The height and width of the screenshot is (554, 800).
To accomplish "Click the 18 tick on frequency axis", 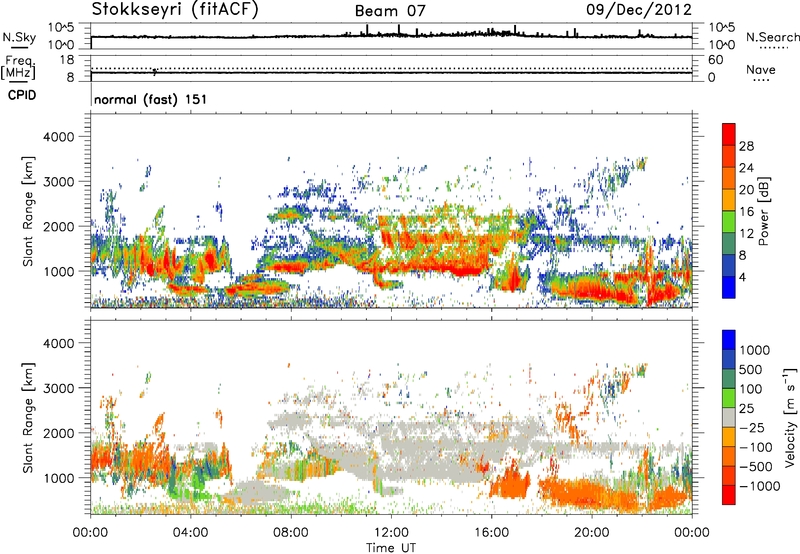I will pos(67,60).
